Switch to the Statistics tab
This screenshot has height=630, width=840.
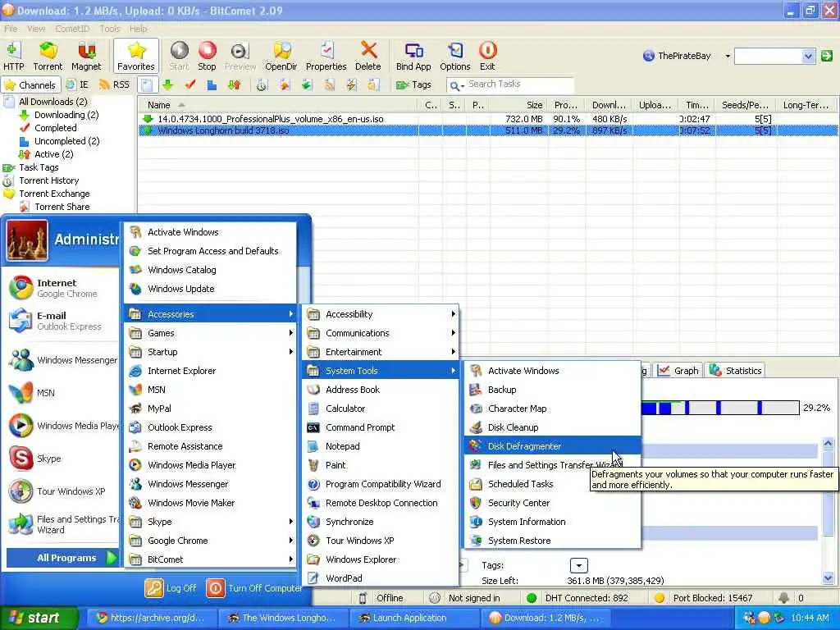click(x=736, y=370)
